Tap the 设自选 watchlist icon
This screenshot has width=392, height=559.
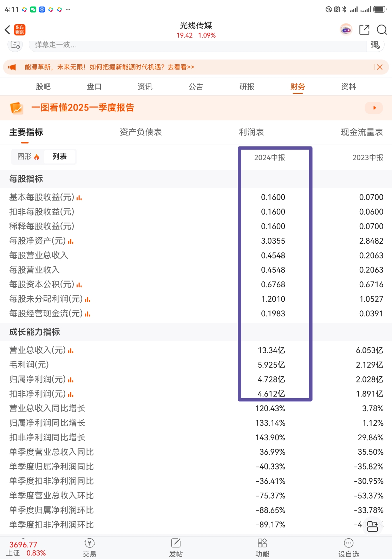click(349, 543)
